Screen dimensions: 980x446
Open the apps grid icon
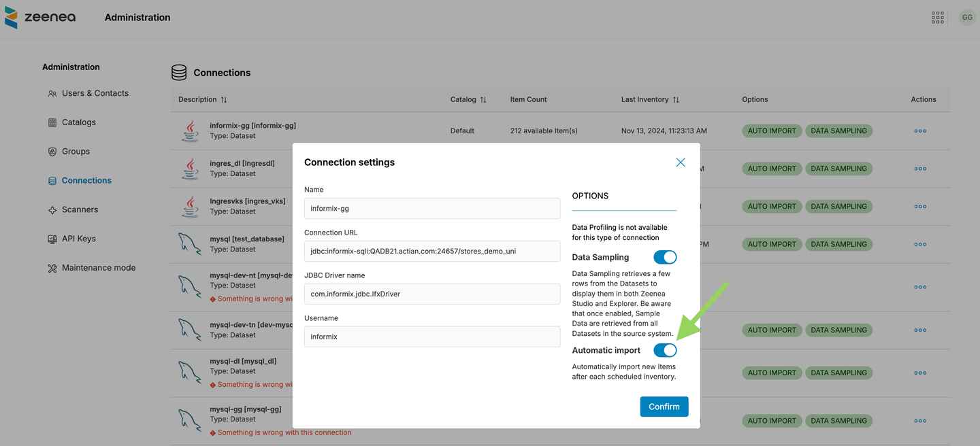[x=938, y=18]
